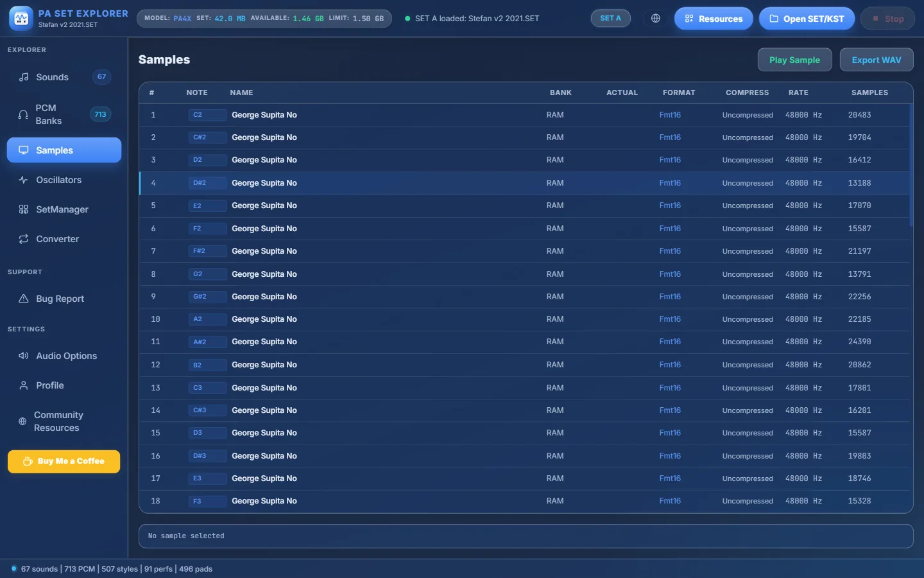Play the selected sample
The width and height of the screenshot is (924, 578).
[x=794, y=60]
